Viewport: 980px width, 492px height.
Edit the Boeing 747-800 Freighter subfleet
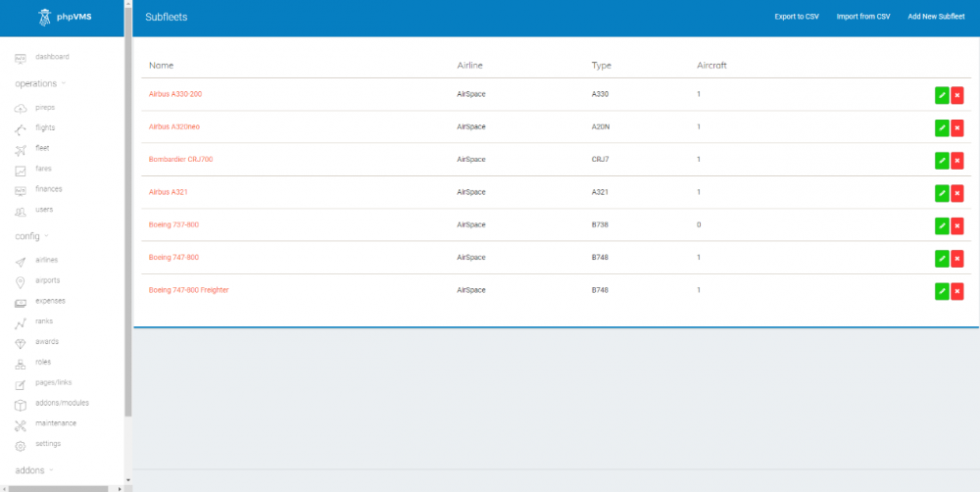click(x=942, y=291)
